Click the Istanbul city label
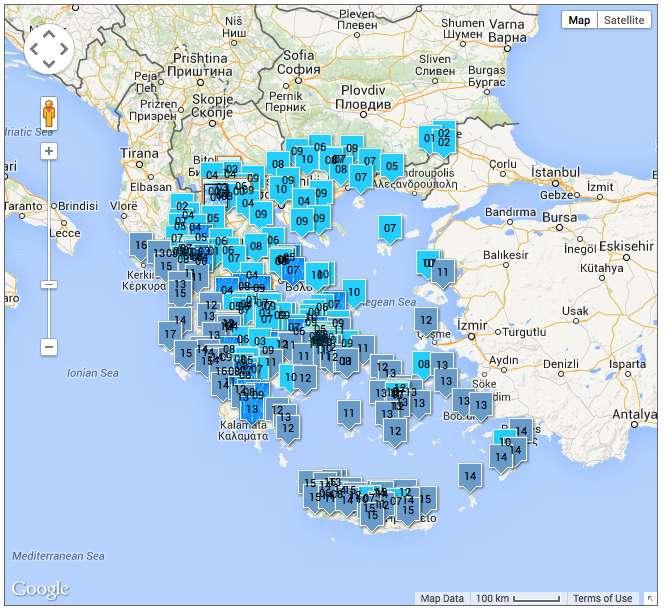The image size is (666, 611). [555, 172]
